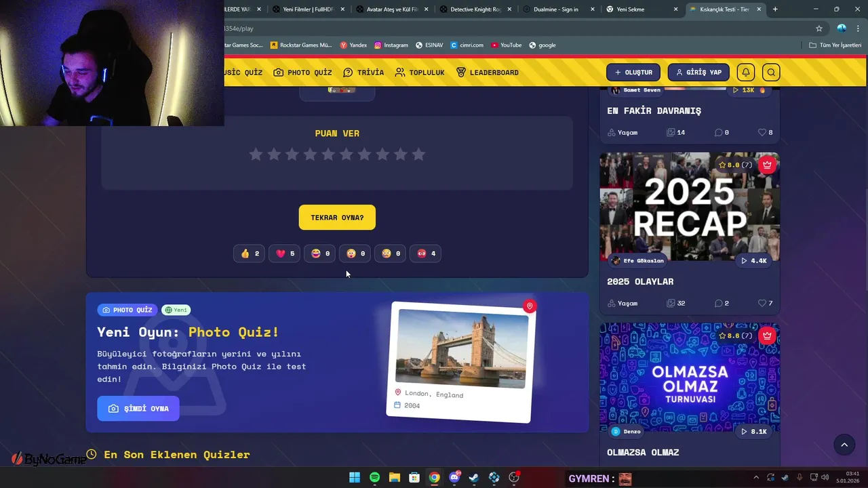Viewport: 868px width, 488px height.
Task: Open the cimri.com bookmark
Action: click(467, 45)
